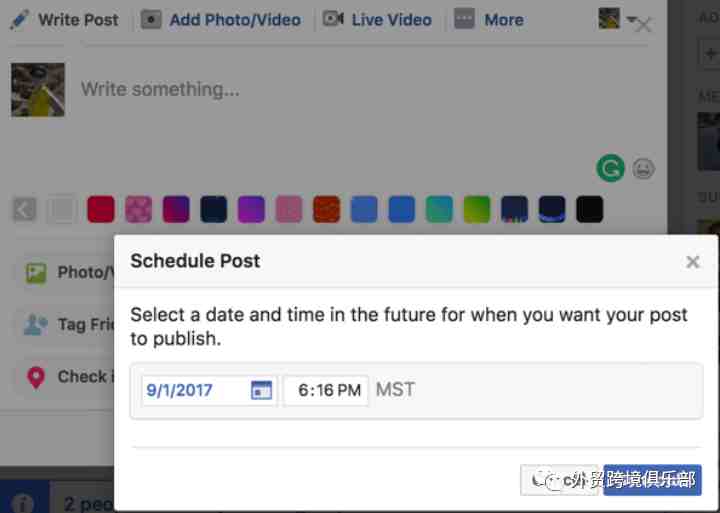Open the emoji picker smiley icon
The width and height of the screenshot is (720, 513).
point(643,169)
